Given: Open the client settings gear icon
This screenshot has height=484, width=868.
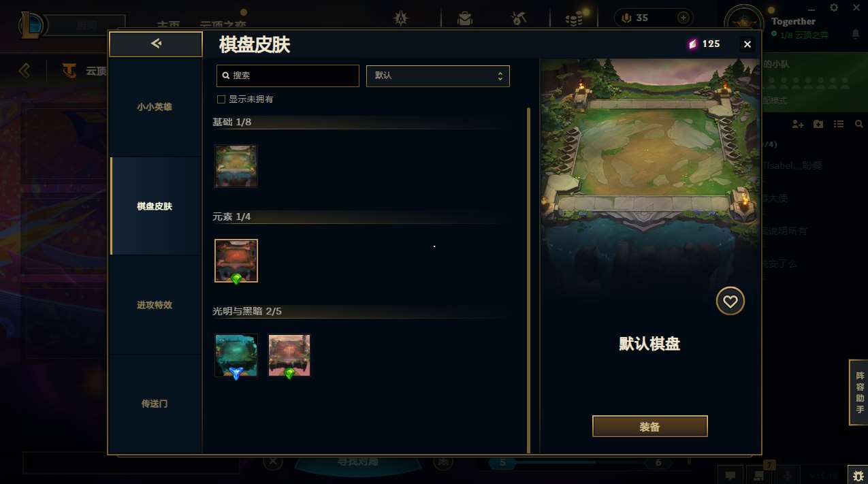Looking at the screenshot, I should point(834,7).
